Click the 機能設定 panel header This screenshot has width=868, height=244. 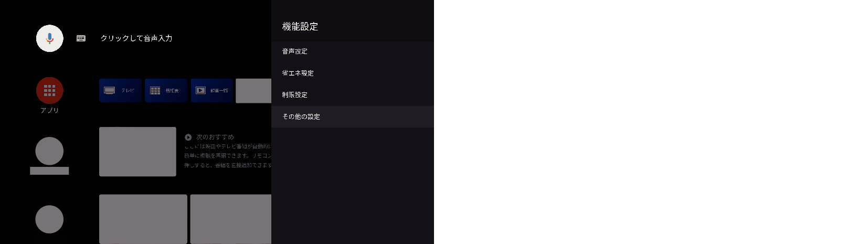[300, 26]
